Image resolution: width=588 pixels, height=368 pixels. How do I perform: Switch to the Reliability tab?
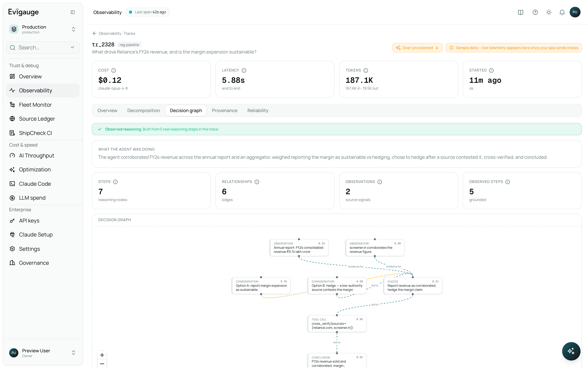coord(258,111)
